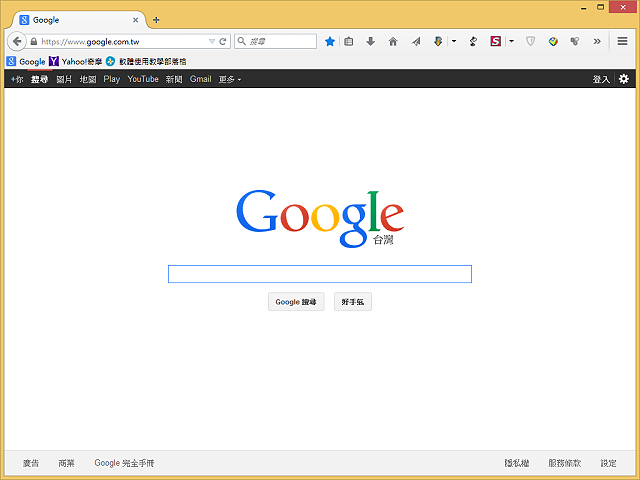The width and height of the screenshot is (640, 480).
Task: Select 搜尋 in the black Google bar
Action: pos(40,79)
